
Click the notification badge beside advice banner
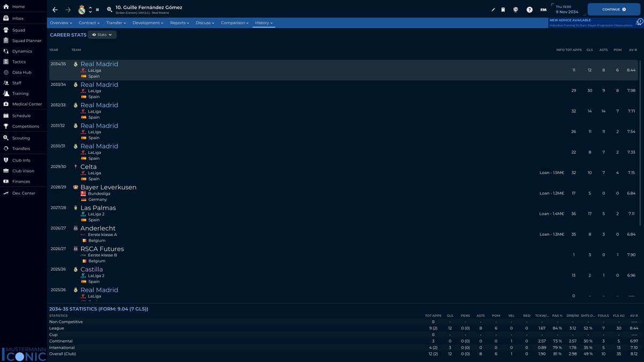click(x=639, y=21)
